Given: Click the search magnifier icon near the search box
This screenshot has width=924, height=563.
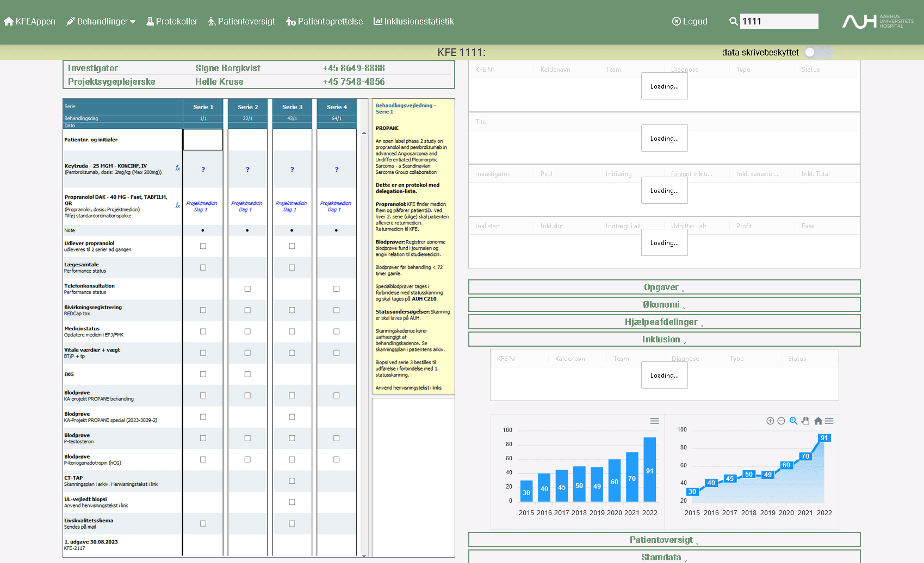Looking at the screenshot, I should (733, 21).
